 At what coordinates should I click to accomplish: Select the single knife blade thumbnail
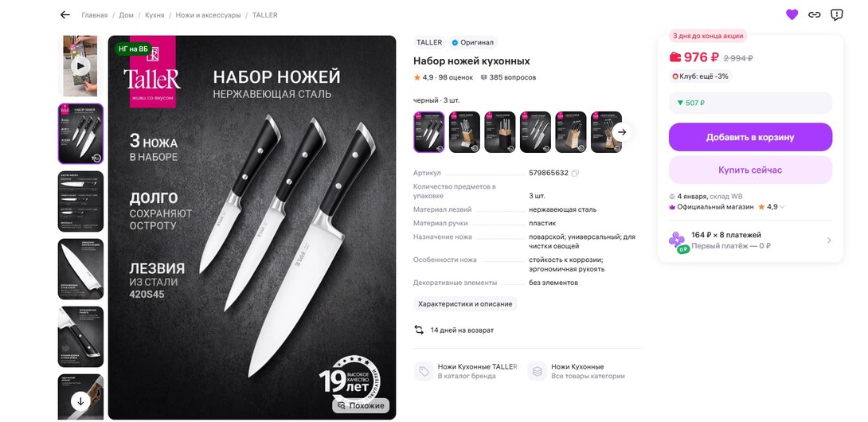coord(80,269)
